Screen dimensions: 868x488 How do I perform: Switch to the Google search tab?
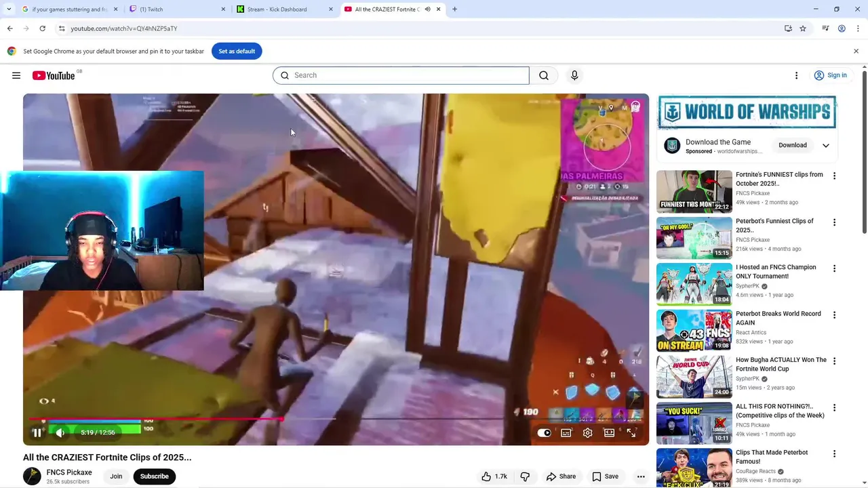click(69, 9)
